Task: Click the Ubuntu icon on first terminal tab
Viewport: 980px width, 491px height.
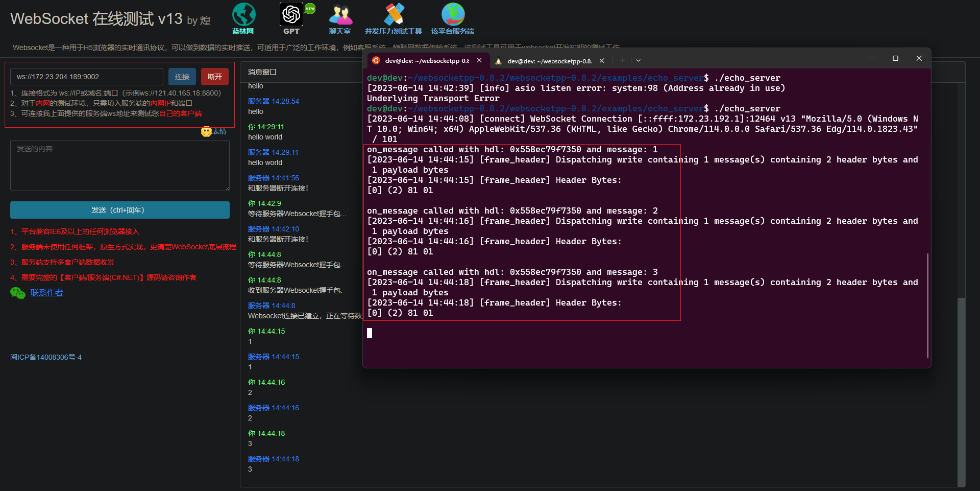Action: (376, 60)
